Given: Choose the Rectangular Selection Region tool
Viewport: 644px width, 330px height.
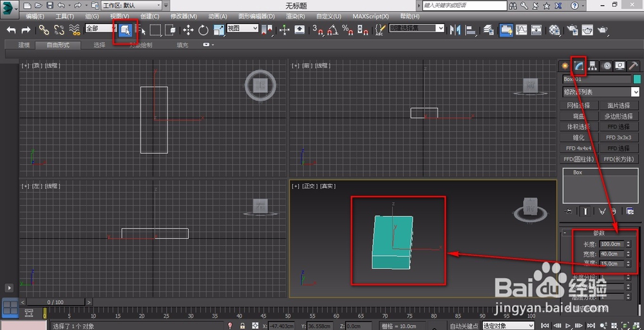Looking at the screenshot, I should 155,30.
